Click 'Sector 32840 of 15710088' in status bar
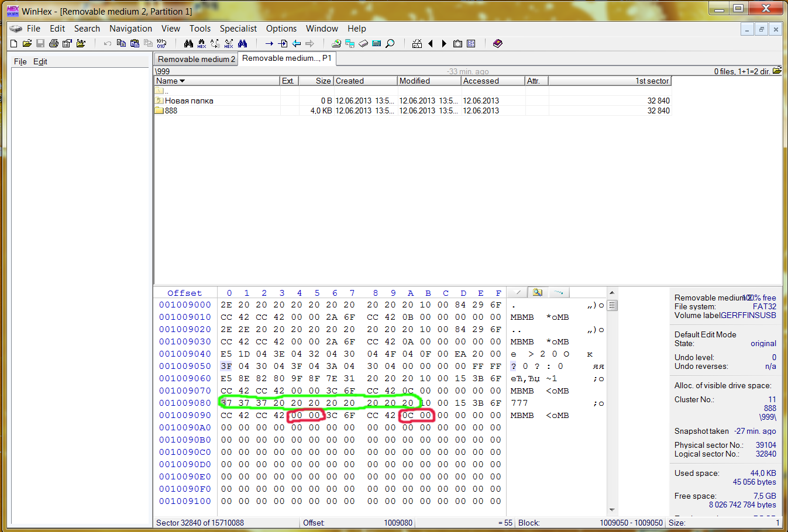The width and height of the screenshot is (788, 532). (200, 523)
